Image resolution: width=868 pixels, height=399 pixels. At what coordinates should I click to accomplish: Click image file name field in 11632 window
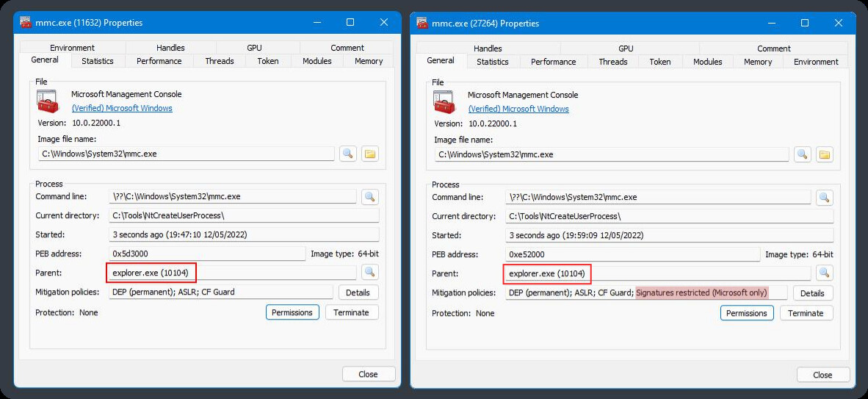(187, 154)
